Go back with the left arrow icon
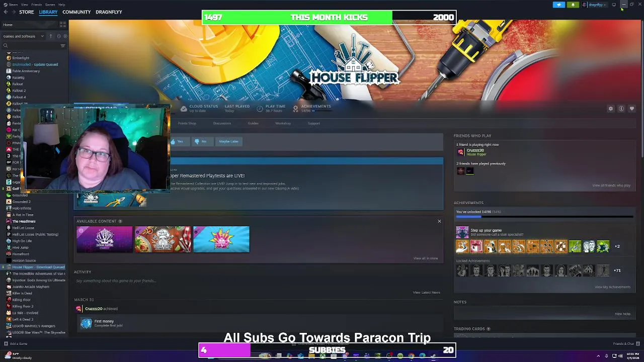Viewport: 644px width, 362px height. [5, 12]
